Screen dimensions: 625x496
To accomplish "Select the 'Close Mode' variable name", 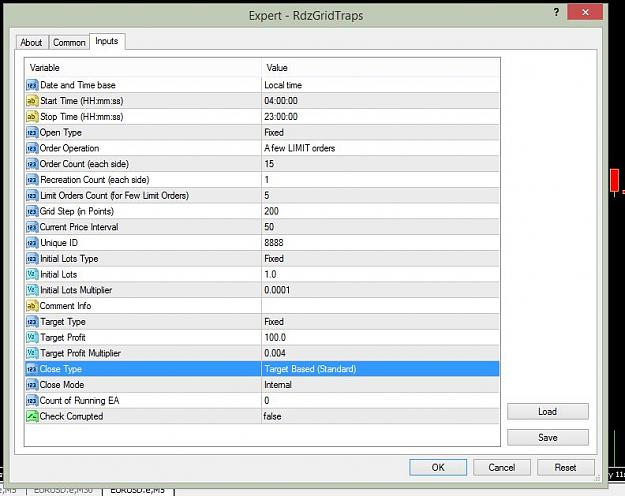I will tap(62, 385).
